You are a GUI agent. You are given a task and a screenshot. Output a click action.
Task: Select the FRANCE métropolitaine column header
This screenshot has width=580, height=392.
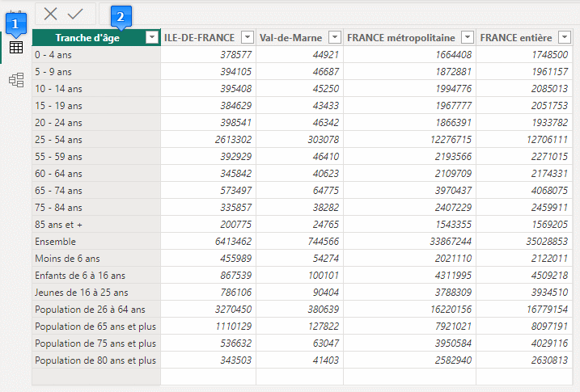coord(401,38)
